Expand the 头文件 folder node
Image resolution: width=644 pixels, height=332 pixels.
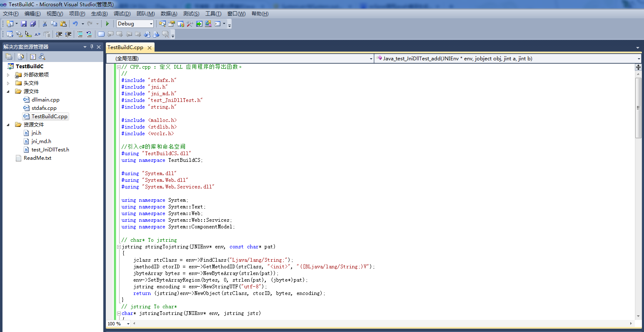coord(8,83)
